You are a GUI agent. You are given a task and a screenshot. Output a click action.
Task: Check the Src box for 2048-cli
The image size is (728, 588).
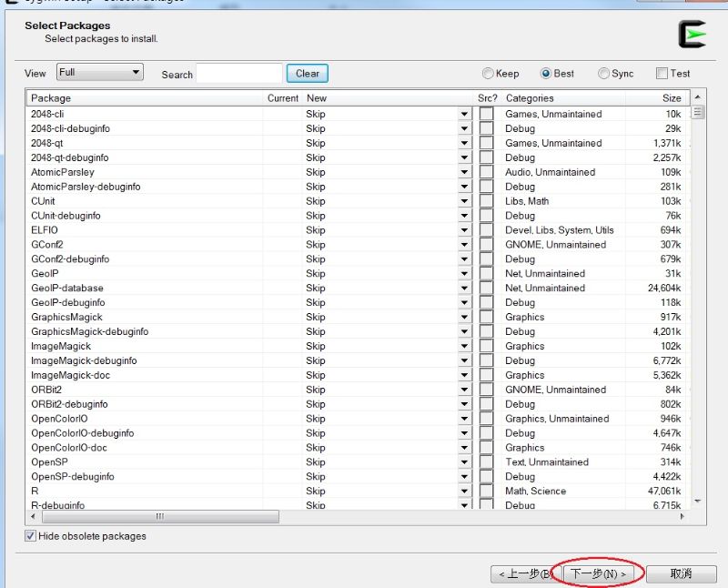486,114
